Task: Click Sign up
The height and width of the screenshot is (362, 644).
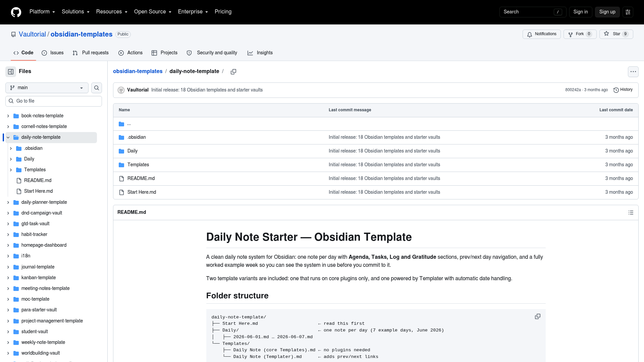Action: click(607, 12)
